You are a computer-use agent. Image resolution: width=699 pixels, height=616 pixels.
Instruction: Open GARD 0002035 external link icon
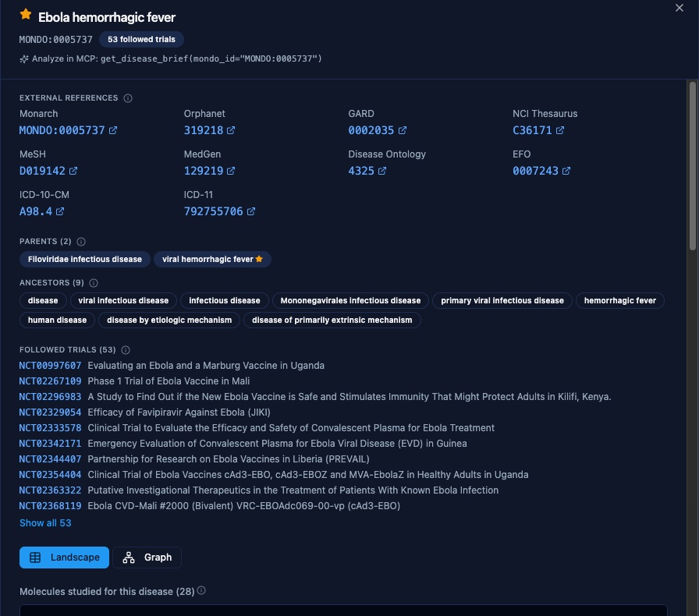coord(402,130)
